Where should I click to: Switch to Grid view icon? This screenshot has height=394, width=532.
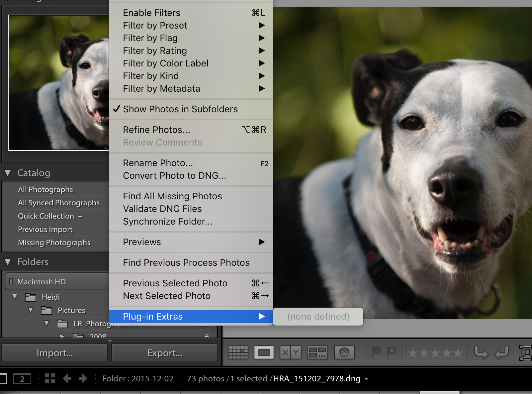tap(238, 352)
